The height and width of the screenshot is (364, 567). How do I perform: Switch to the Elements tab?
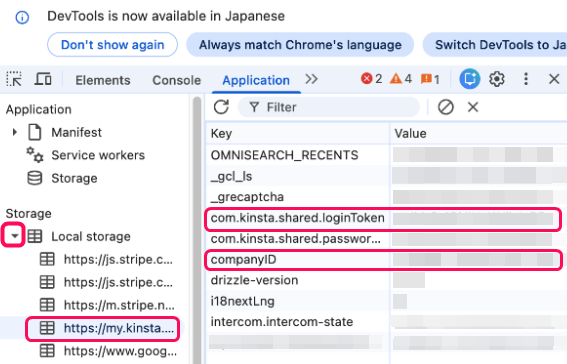click(103, 80)
